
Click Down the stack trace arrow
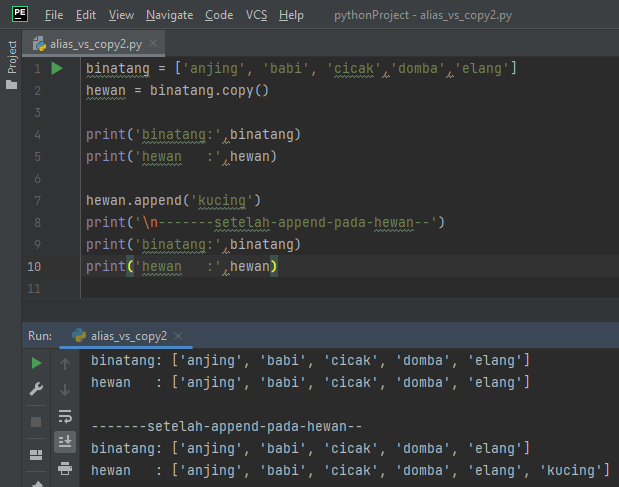pos(65,390)
